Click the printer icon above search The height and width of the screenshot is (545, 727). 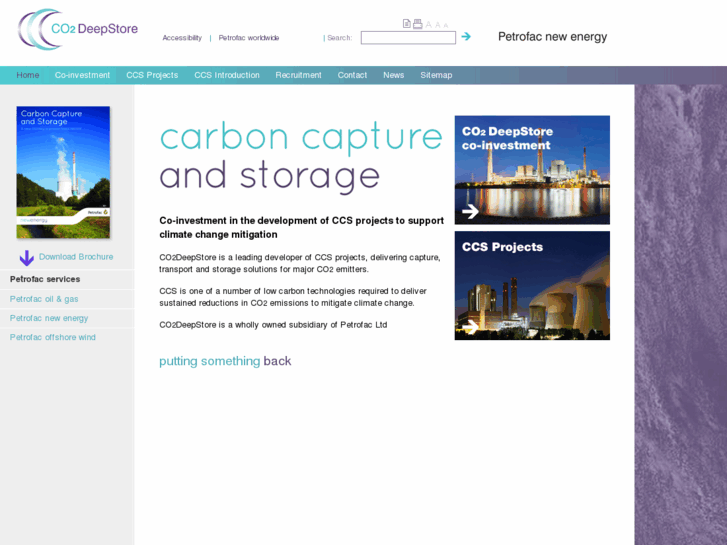coord(417,24)
